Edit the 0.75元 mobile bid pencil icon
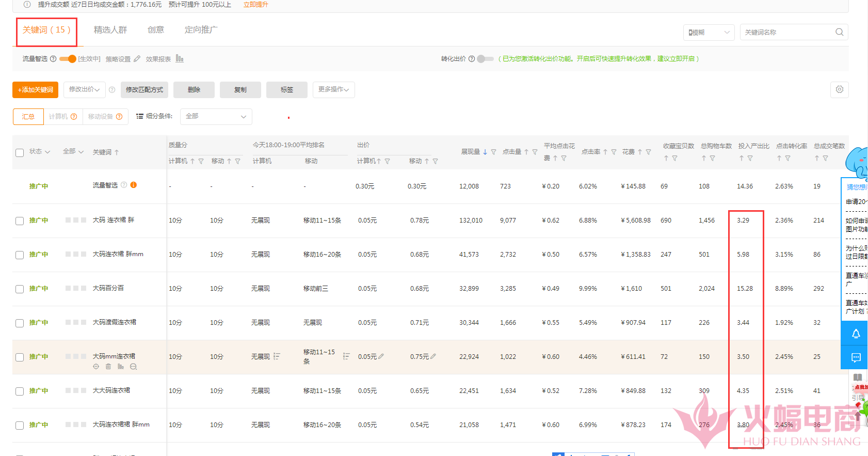The width and height of the screenshot is (868, 456). pos(433,356)
